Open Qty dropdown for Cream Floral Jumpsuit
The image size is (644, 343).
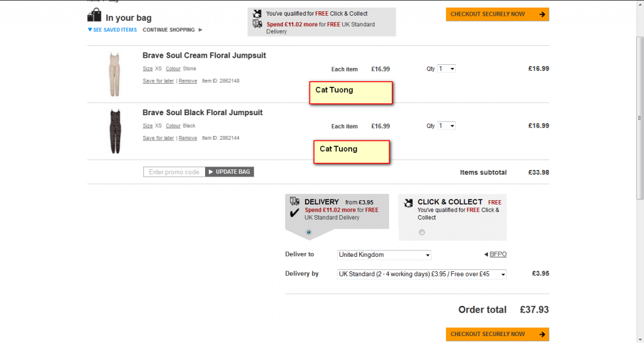coord(447,69)
